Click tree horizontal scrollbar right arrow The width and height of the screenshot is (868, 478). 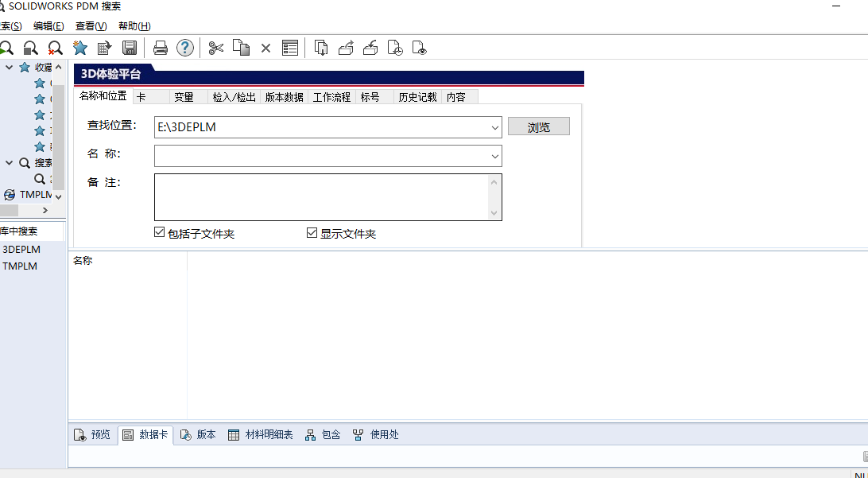[45, 211]
